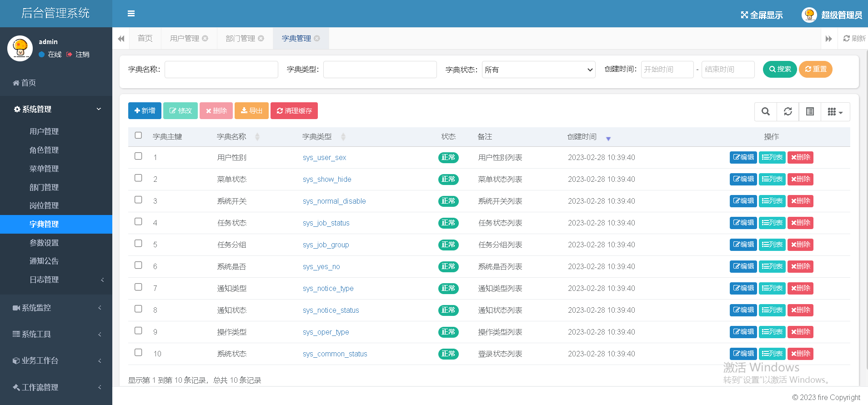
Task: Click 编辑 for the 用户性别 row
Action: pos(743,157)
